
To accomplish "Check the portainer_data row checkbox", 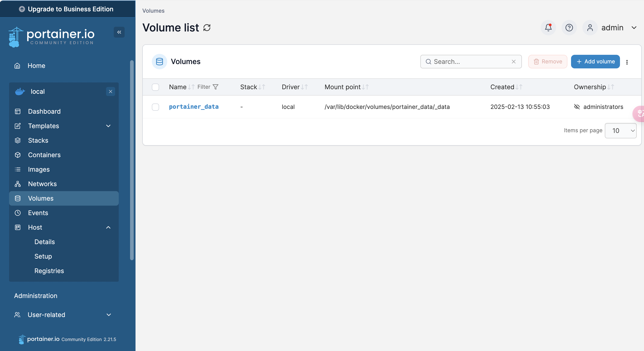I will tap(155, 107).
